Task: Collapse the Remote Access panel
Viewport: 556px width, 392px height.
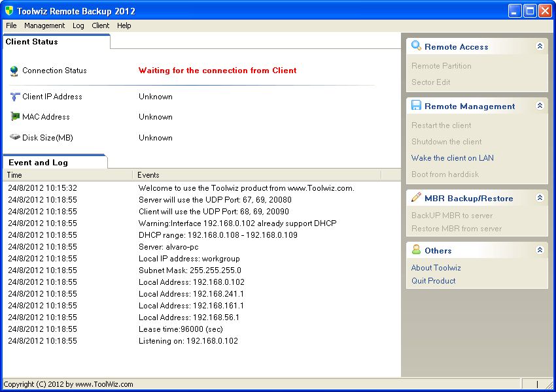Action: (x=540, y=46)
